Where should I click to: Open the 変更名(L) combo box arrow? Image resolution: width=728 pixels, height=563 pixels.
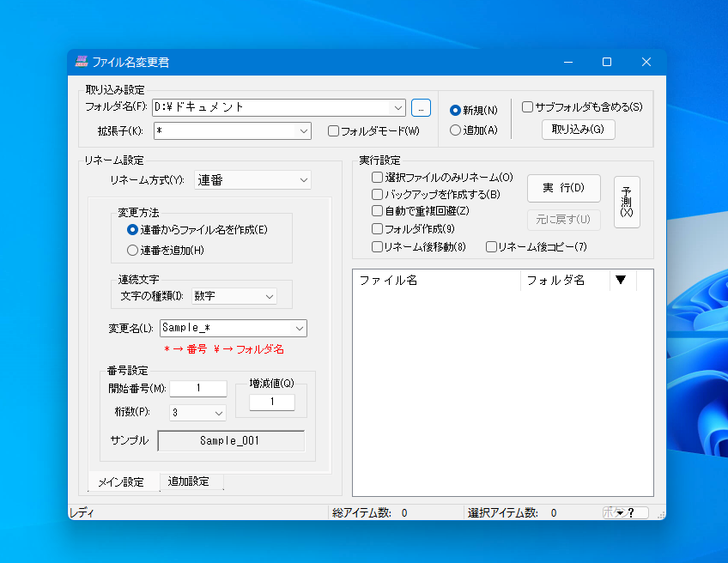tap(300, 328)
